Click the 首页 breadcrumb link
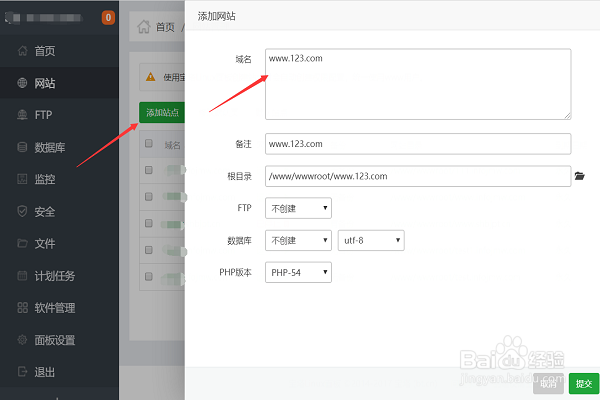The width and height of the screenshot is (600, 400). pos(165,27)
